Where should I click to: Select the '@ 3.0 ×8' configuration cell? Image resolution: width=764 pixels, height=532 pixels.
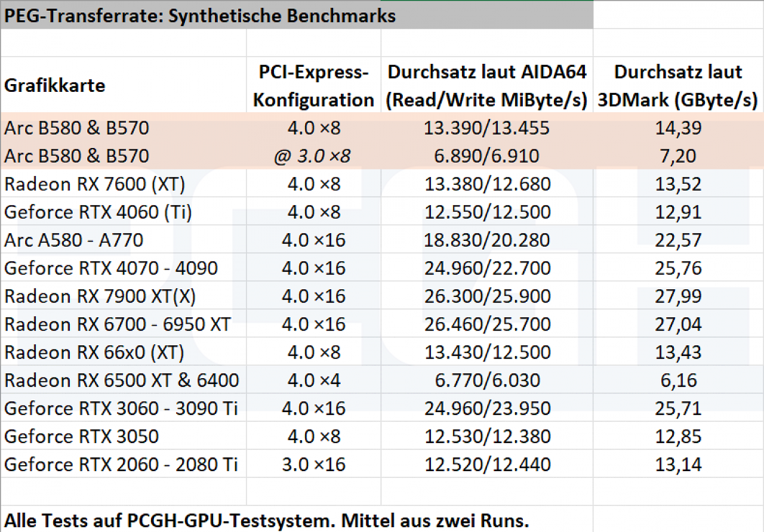[x=314, y=155]
